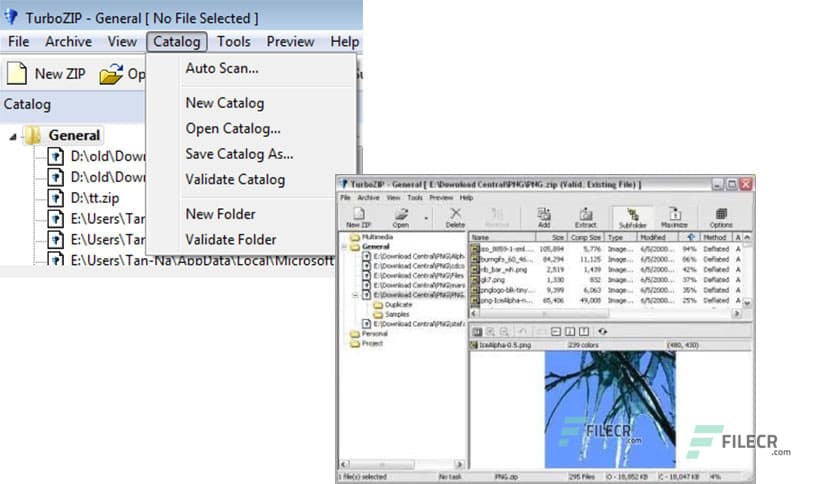The height and width of the screenshot is (484, 836).
Task: Sort by Type column header
Action: click(621, 237)
